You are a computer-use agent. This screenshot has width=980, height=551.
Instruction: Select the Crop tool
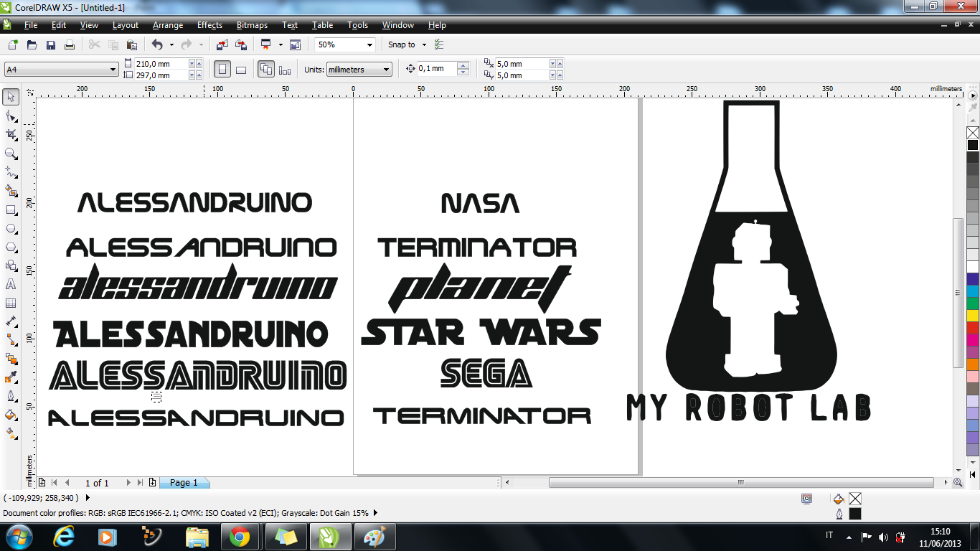pos(11,134)
